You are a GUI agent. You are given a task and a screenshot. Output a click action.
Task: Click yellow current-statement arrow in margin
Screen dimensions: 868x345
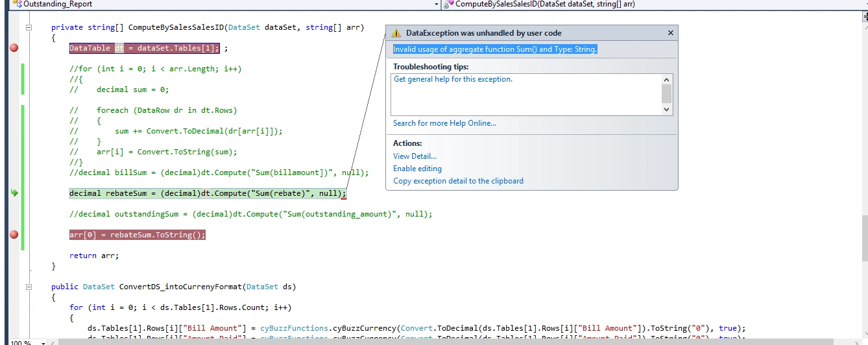click(14, 193)
